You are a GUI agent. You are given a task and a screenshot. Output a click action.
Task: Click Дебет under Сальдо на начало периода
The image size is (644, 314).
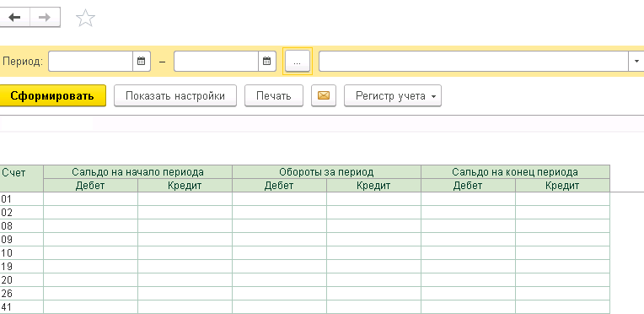[x=90, y=185]
